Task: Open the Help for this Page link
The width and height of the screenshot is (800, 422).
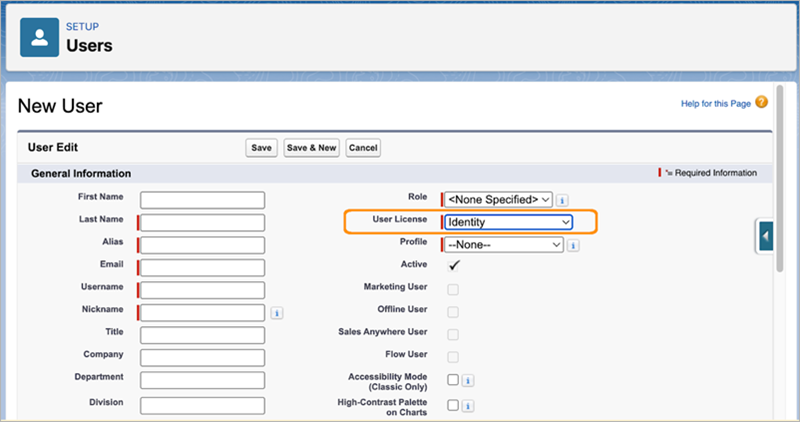Action: click(x=714, y=103)
